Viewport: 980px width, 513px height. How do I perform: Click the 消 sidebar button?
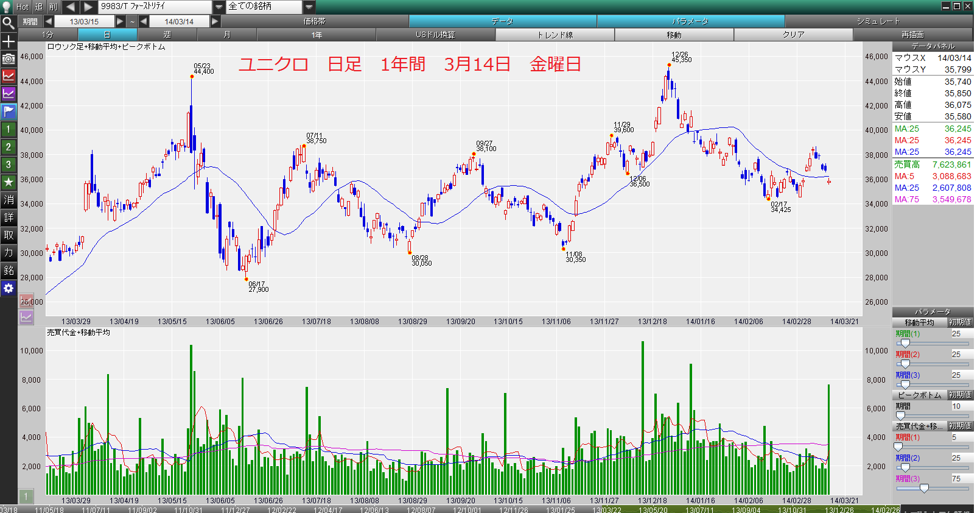coord(9,200)
